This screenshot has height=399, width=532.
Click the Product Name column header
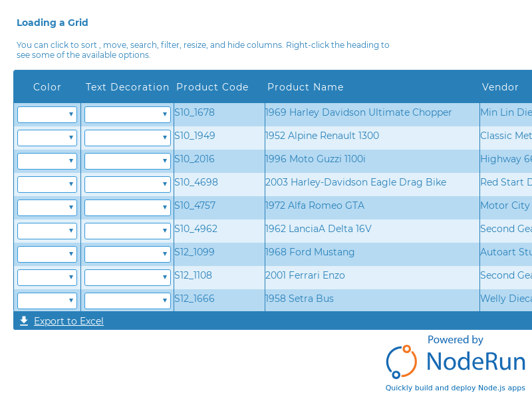(x=305, y=87)
